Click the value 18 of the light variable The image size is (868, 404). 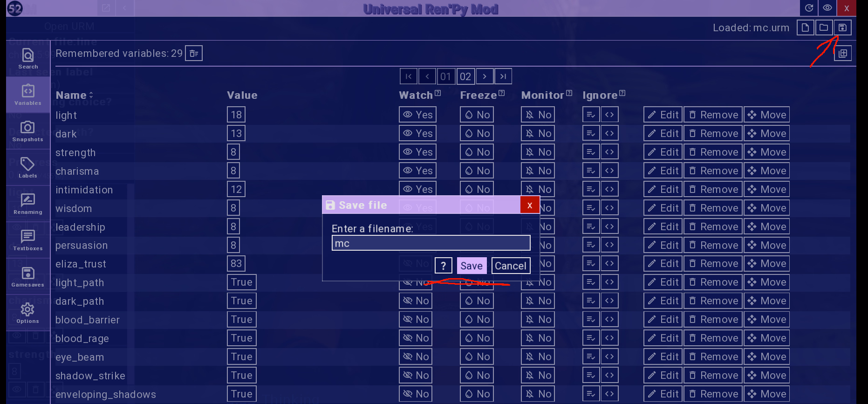tap(236, 115)
